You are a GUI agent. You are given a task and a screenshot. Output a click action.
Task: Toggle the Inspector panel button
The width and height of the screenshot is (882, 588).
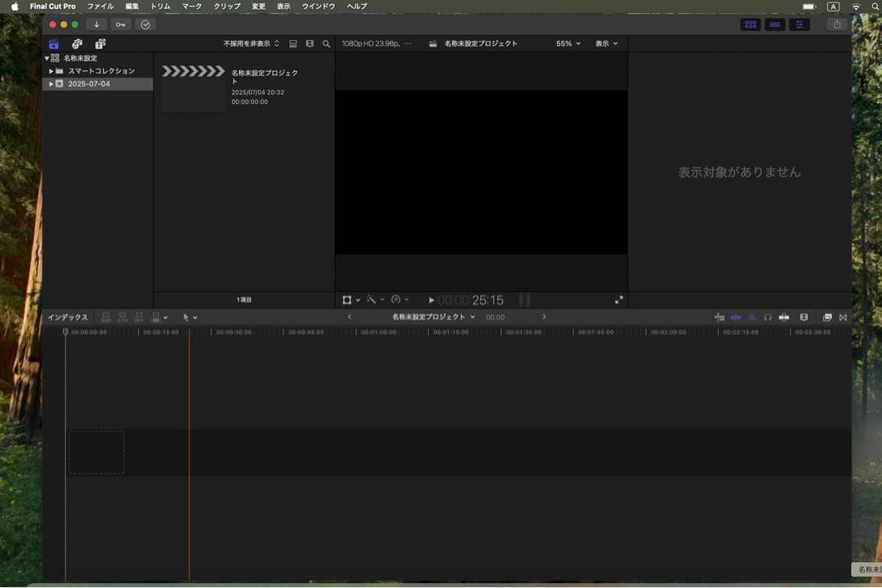point(800,24)
